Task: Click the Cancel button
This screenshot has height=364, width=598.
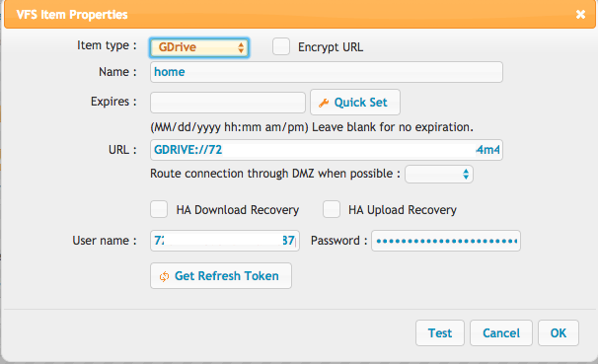Action: coord(500,333)
